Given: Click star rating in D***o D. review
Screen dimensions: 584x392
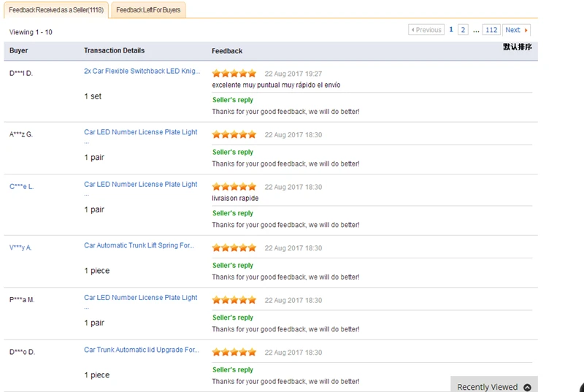Looking at the screenshot, I should (x=234, y=352).
